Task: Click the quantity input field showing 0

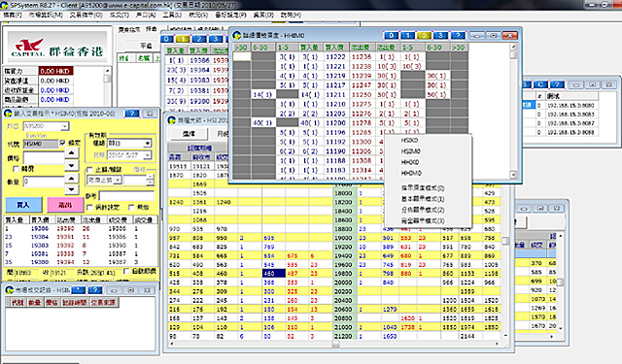Action: click(44, 182)
